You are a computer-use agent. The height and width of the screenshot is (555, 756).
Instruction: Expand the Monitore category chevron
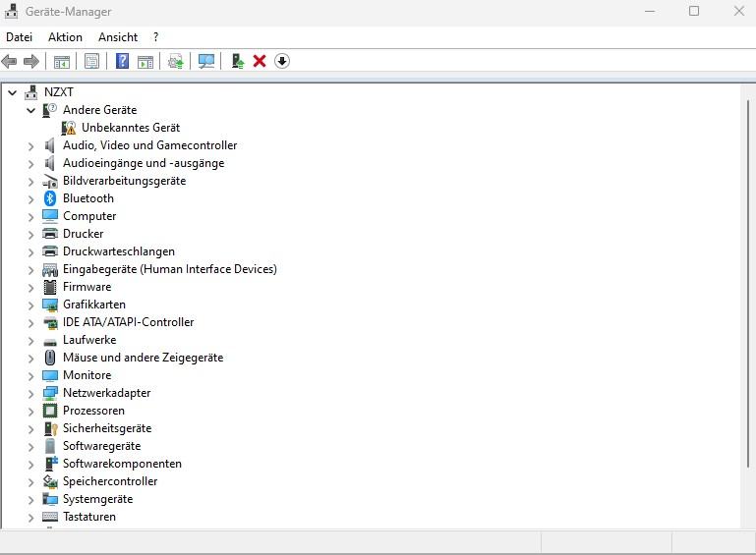(30, 376)
